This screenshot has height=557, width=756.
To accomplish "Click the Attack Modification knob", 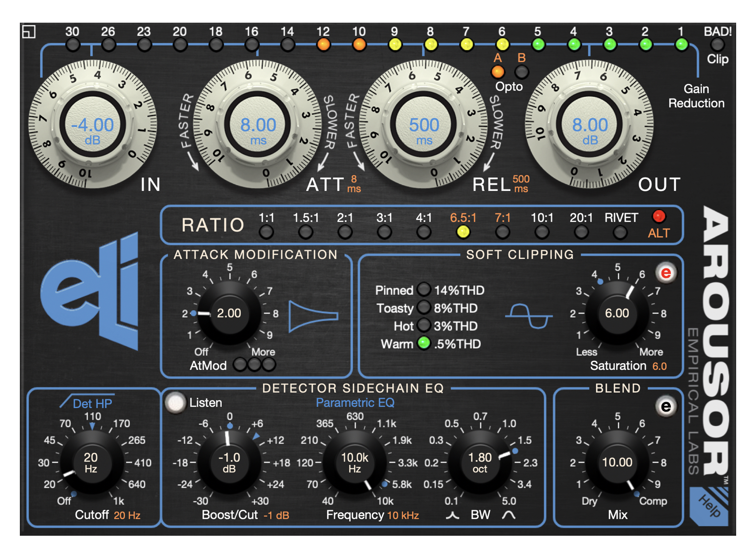I will pos(229,313).
